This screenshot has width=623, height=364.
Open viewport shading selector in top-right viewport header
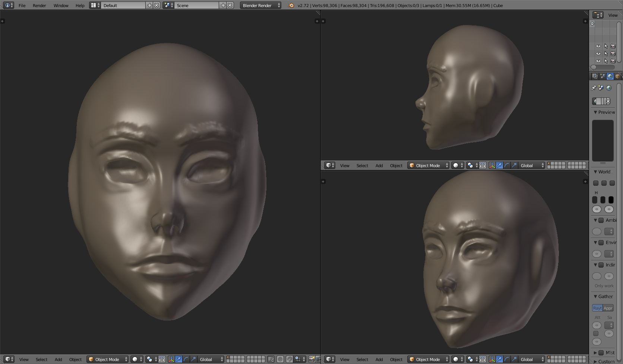458,165
